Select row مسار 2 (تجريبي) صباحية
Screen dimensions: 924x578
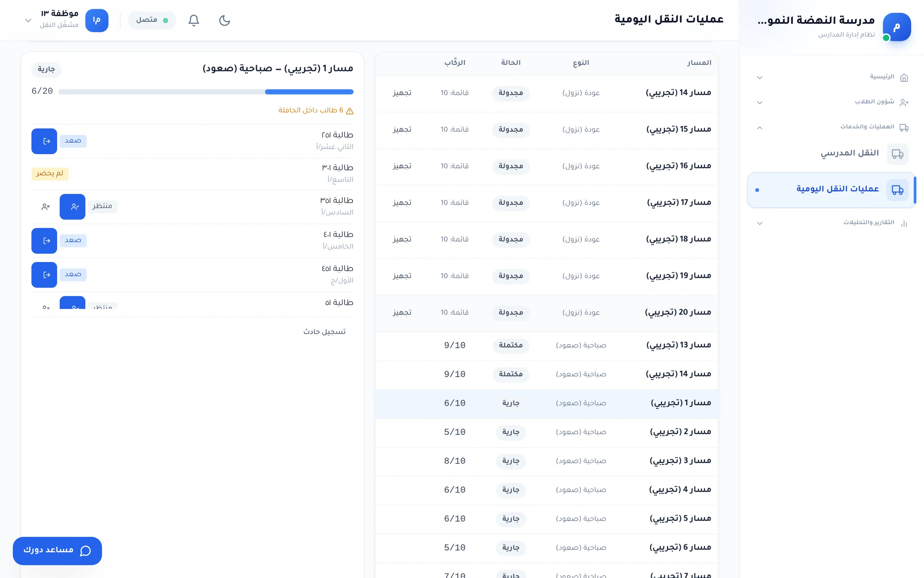click(547, 432)
